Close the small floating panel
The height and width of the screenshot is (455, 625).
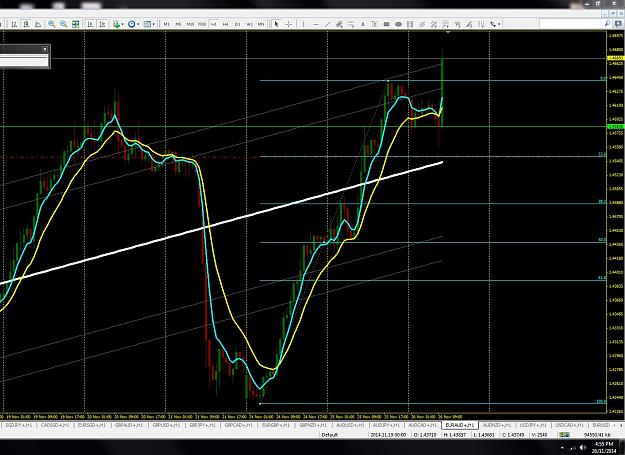(45, 49)
